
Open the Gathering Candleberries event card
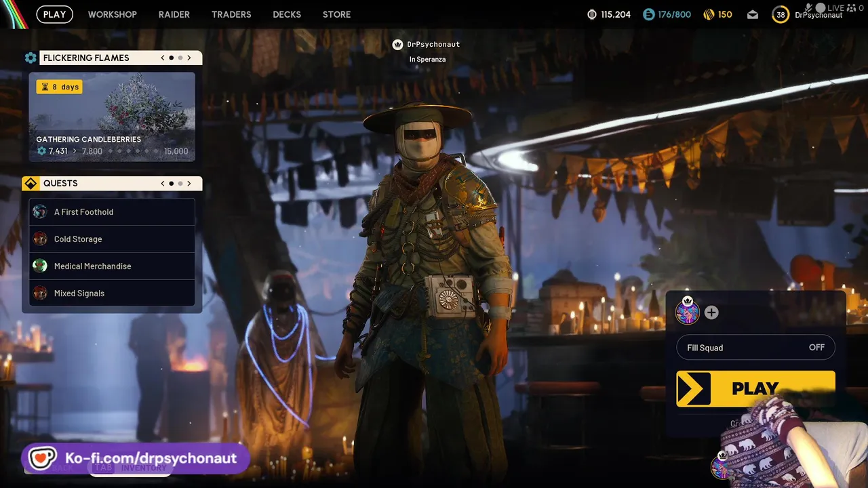(112, 117)
